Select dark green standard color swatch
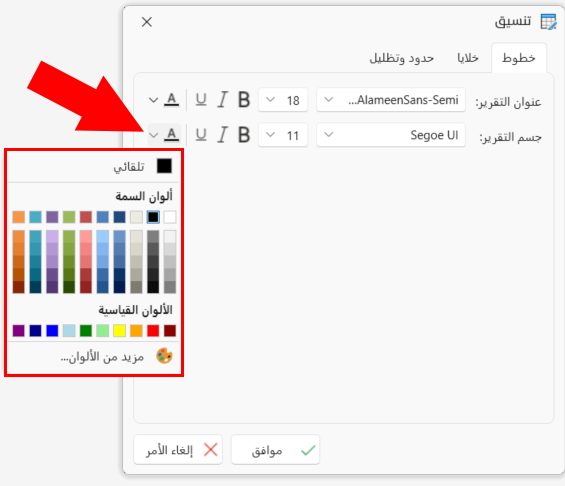The width and height of the screenshot is (565, 486). (x=86, y=331)
